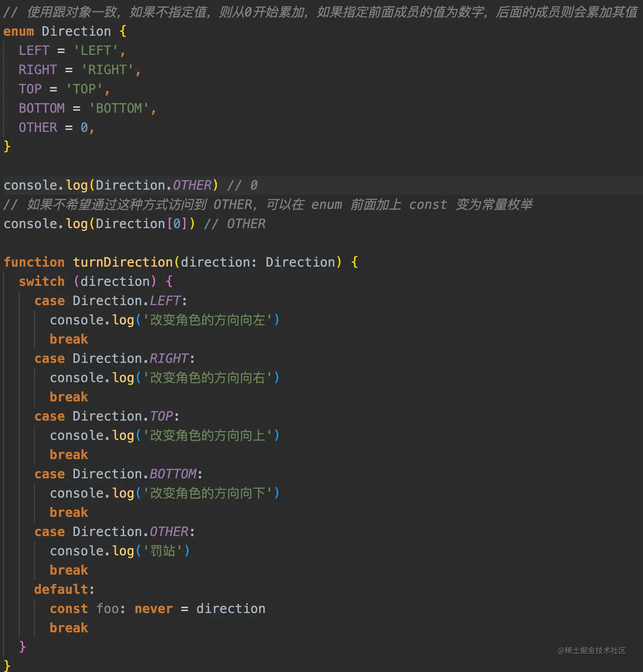Click the line OTHER = 0
Screen dimensions: 643x672
click(56, 128)
